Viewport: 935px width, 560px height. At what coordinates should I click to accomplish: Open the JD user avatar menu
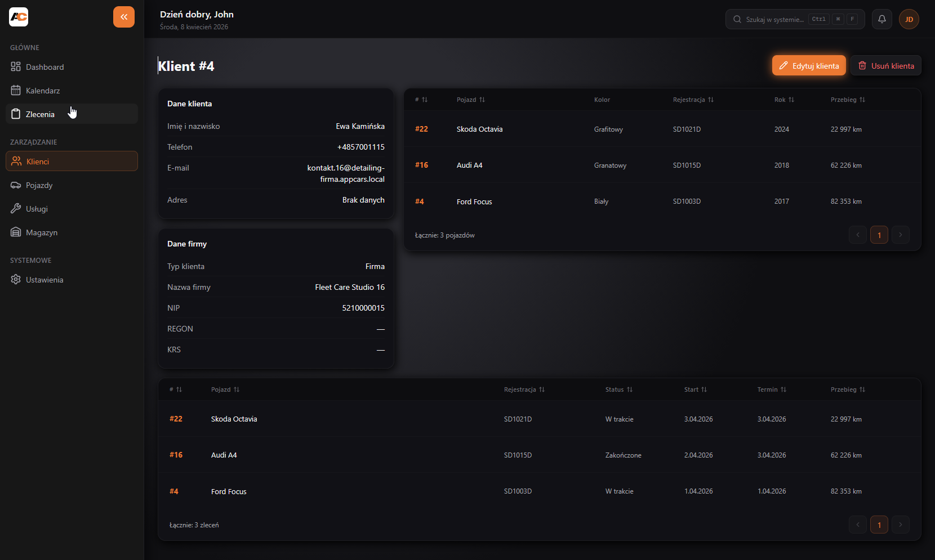pos(909,19)
